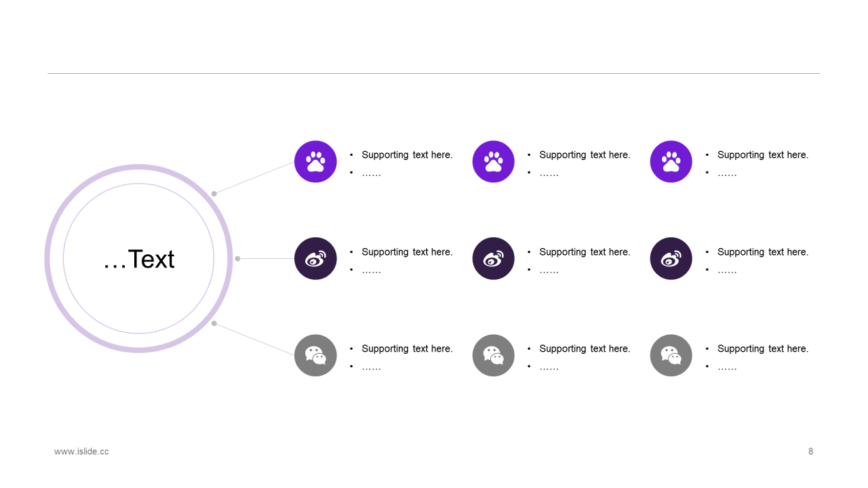Select the rightmost gray WeChat icon

click(671, 355)
